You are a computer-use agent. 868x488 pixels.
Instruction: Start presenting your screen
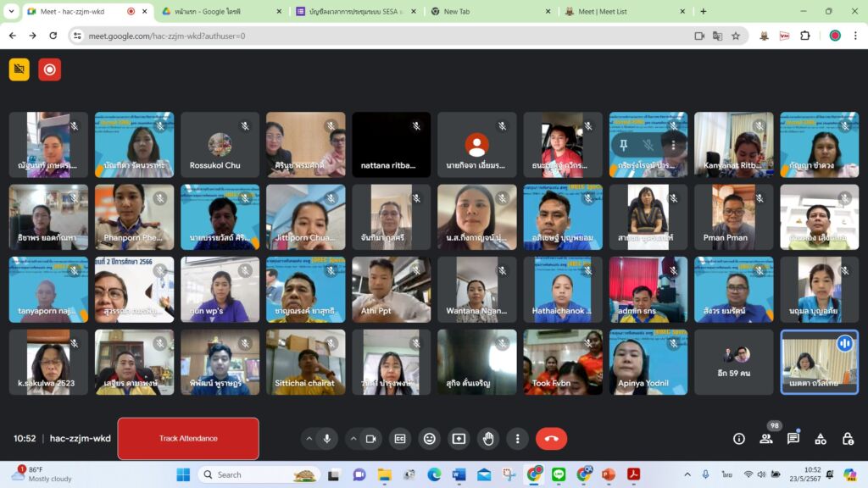coord(459,439)
